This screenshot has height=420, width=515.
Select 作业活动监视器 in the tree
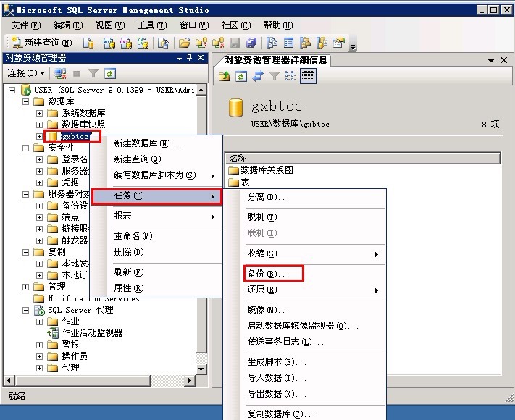coord(92,333)
